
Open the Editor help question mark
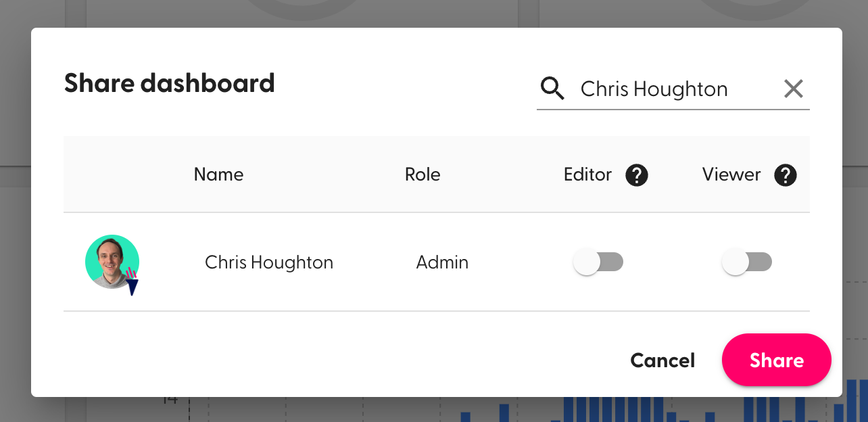[x=637, y=175]
